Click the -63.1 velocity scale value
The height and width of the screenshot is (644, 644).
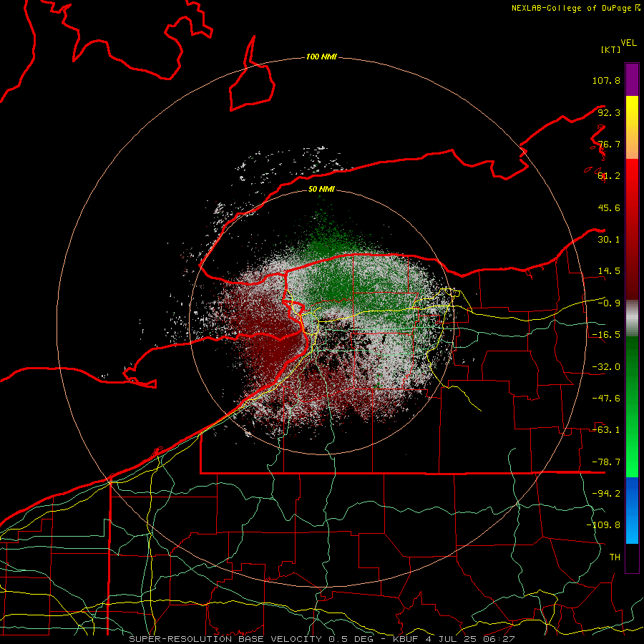click(606, 430)
